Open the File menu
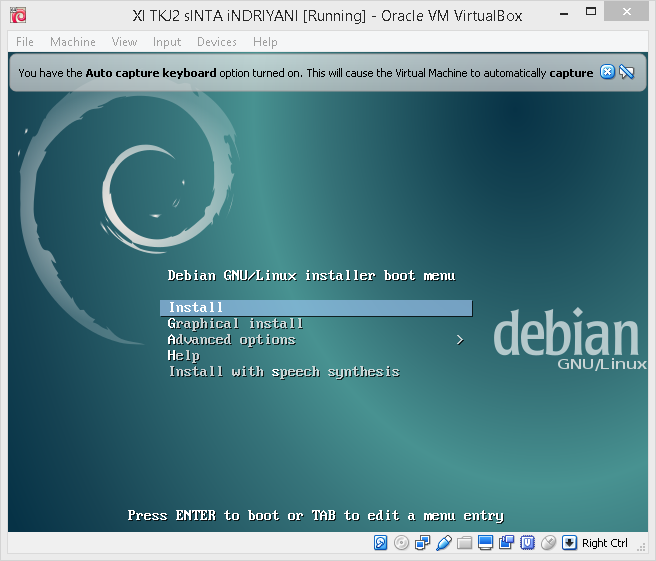 point(25,42)
